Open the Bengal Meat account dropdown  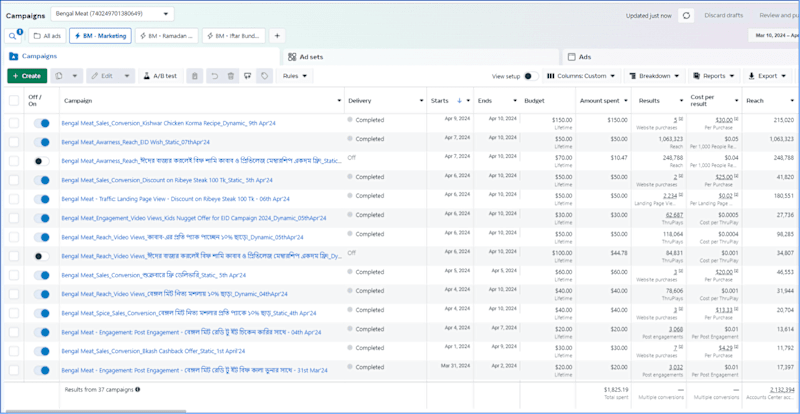click(x=112, y=14)
